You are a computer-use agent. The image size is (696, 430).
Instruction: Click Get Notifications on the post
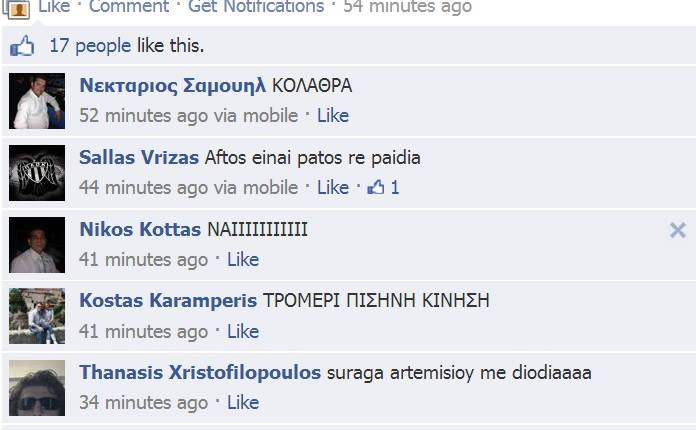pyautogui.click(x=256, y=7)
